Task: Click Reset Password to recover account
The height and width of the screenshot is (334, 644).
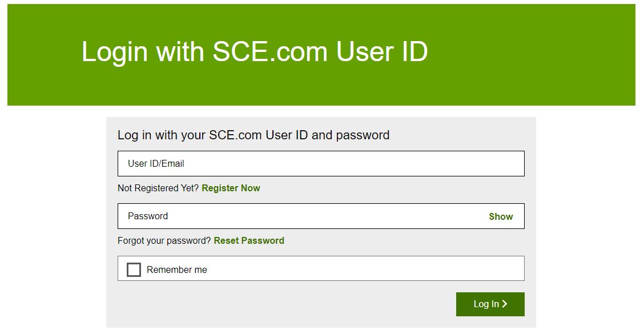Action: pyautogui.click(x=249, y=240)
